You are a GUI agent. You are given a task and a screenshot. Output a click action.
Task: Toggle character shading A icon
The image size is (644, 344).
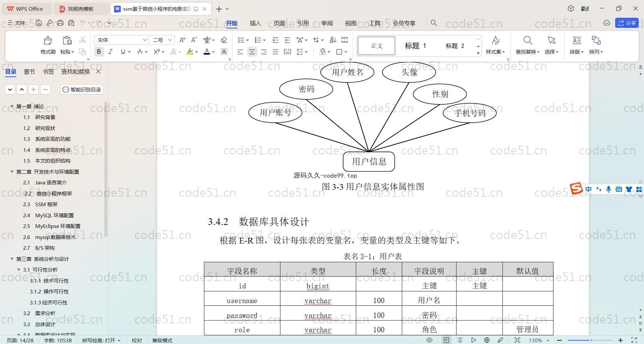pyautogui.click(x=224, y=52)
